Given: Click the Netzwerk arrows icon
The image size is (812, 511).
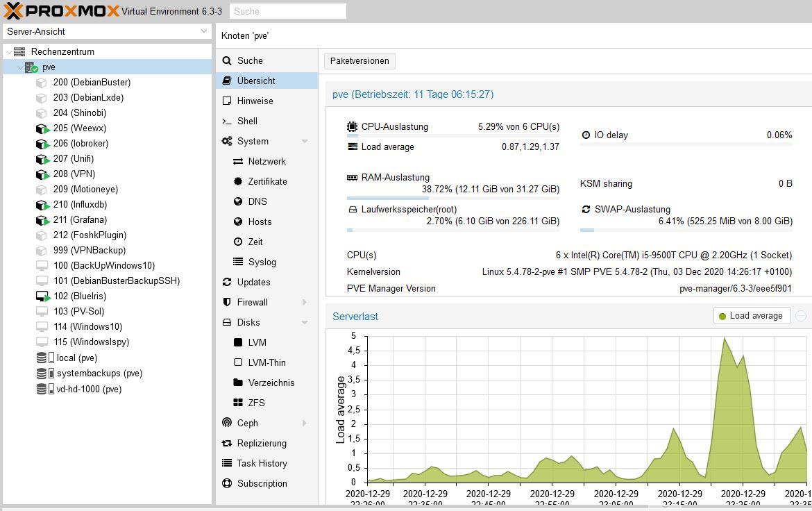Looking at the screenshot, I should point(237,162).
